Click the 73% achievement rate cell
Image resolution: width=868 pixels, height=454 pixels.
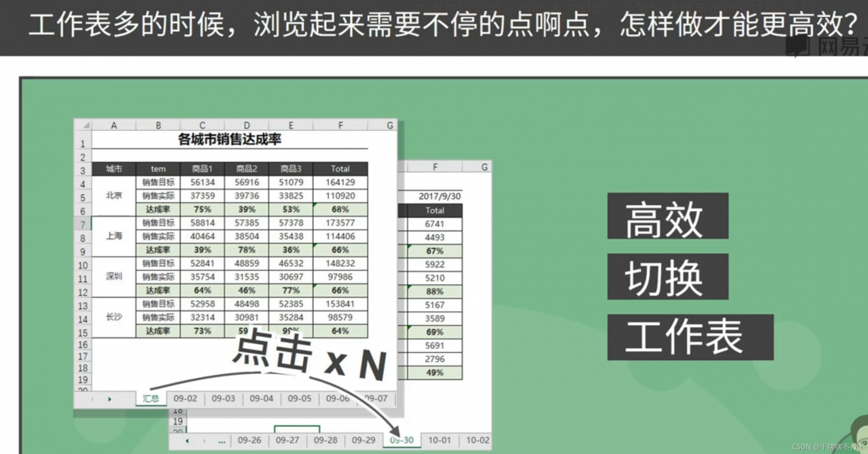coord(202,331)
